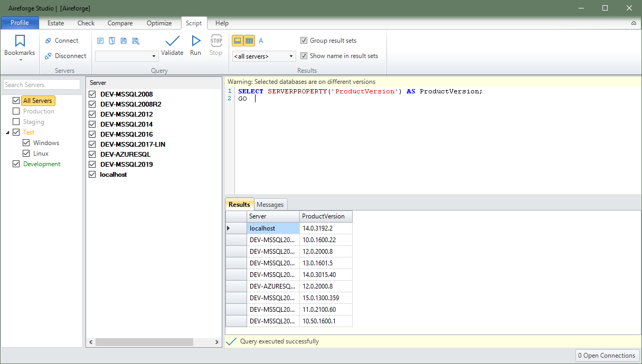
Task: Uncheck the DEV-MSSQL2016 server
Action: point(92,134)
